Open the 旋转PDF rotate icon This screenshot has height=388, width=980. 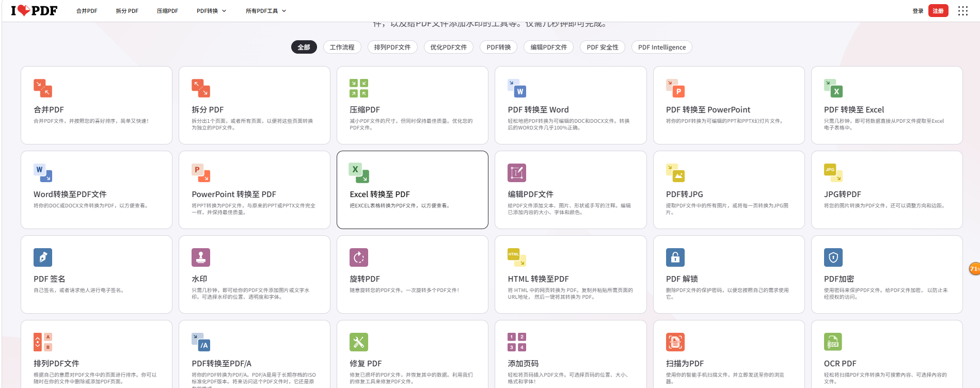tap(359, 257)
